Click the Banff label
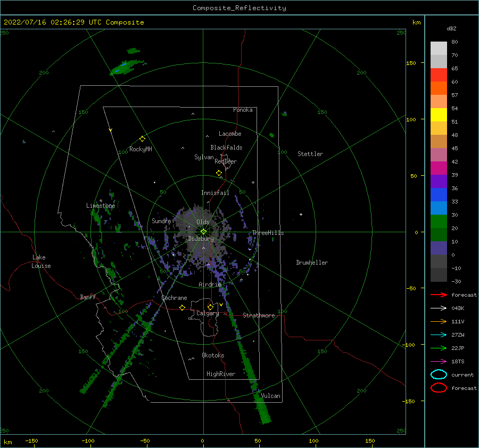Image resolution: width=479 pixels, height=448 pixels. click(x=88, y=297)
